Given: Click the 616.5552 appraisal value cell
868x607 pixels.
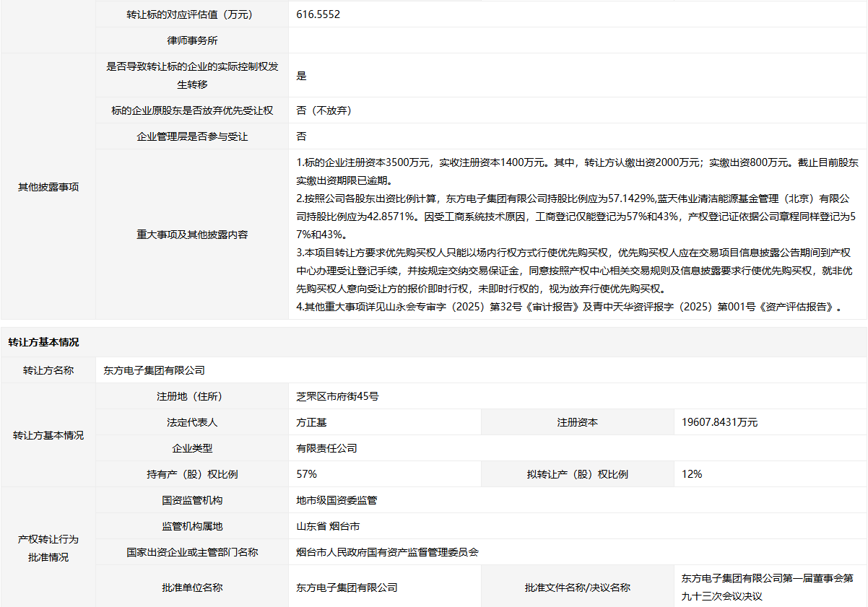Looking at the screenshot, I should pos(318,14).
